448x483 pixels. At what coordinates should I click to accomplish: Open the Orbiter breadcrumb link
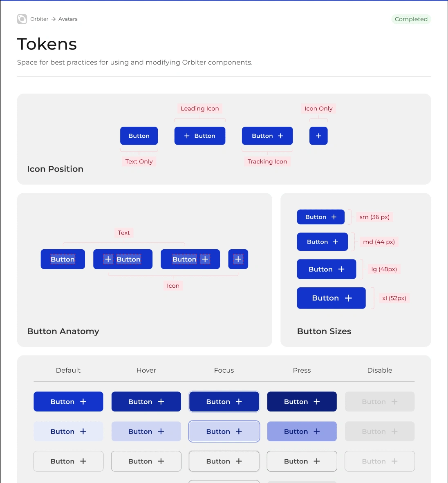pos(39,19)
